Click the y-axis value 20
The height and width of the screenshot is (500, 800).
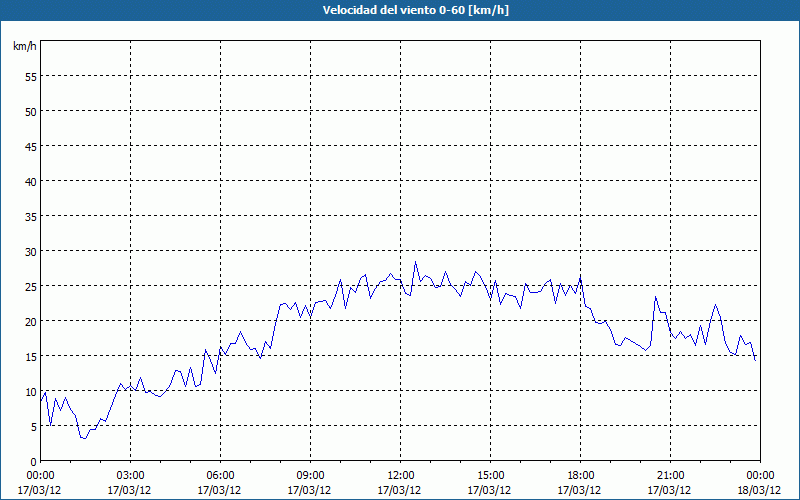click(x=31, y=321)
